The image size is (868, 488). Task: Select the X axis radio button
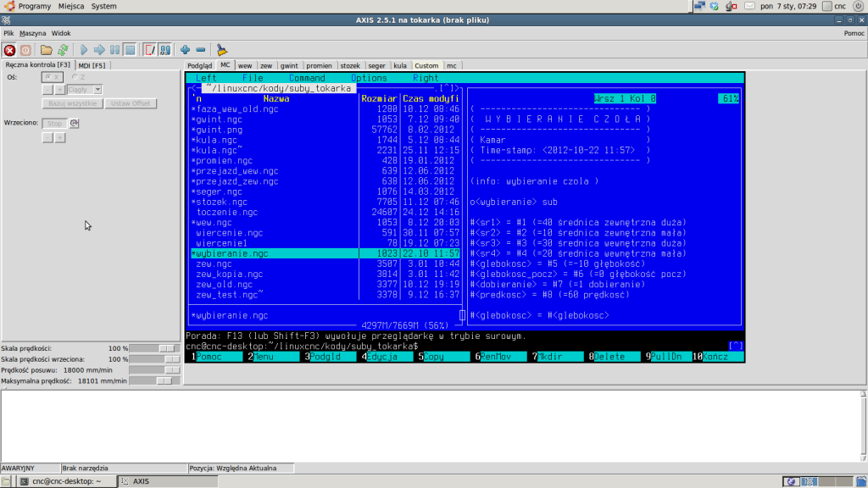coord(48,77)
